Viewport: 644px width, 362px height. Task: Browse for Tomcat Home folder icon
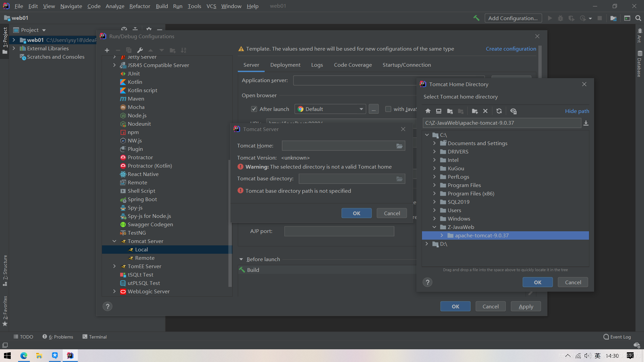399,146
